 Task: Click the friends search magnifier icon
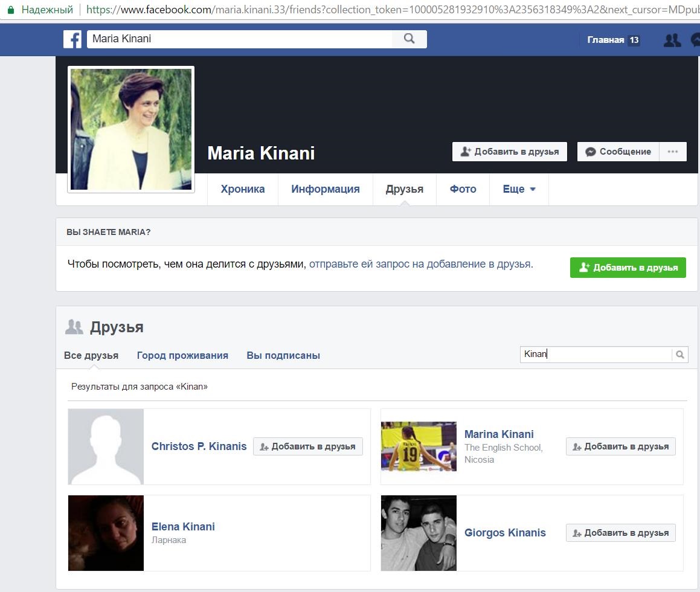click(680, 355)
